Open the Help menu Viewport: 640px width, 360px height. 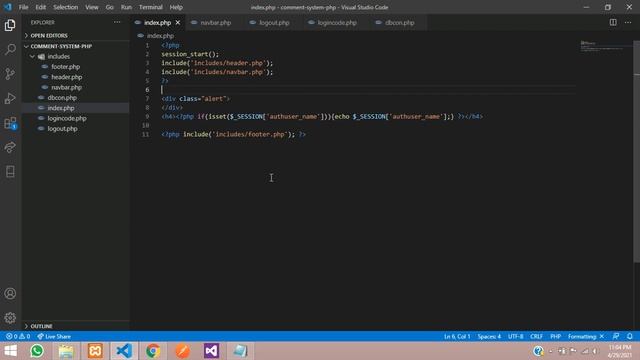[176, 7]
